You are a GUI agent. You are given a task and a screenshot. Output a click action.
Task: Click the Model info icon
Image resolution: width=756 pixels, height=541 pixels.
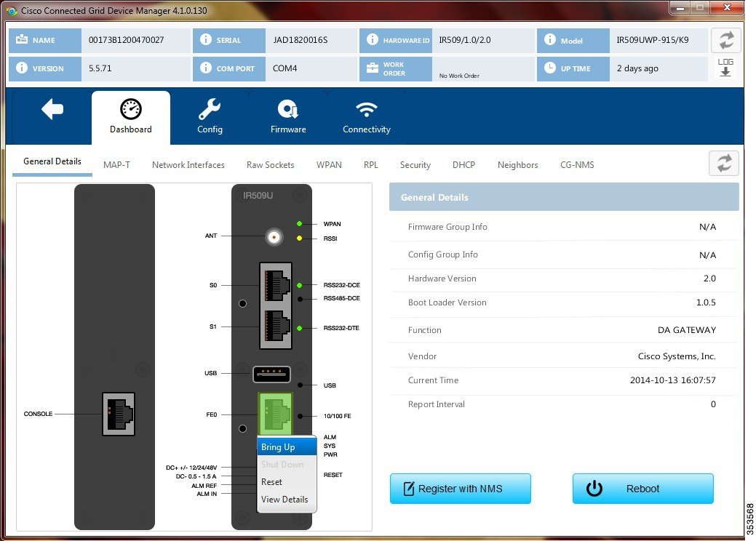click(x=550, y=39)
